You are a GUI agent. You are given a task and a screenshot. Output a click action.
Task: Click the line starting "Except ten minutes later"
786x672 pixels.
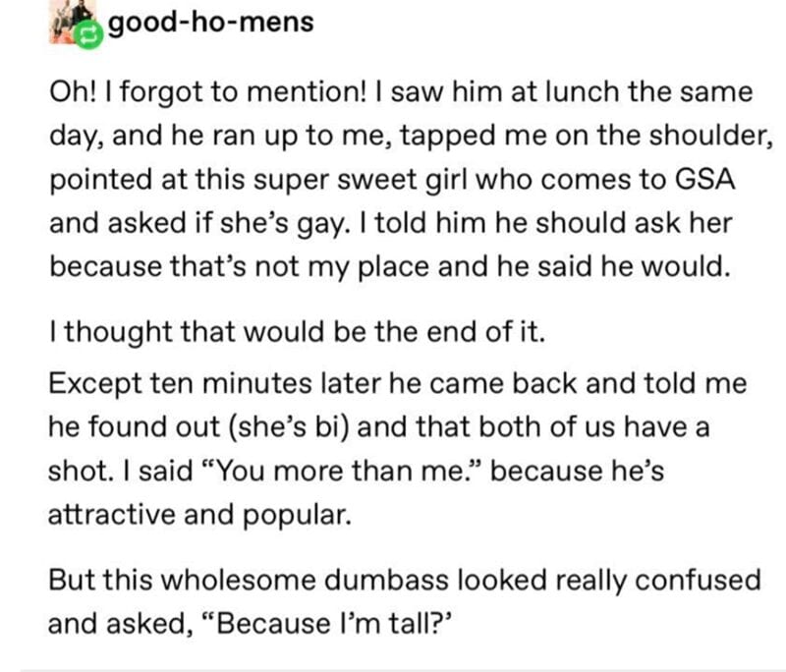coord(398,384)
